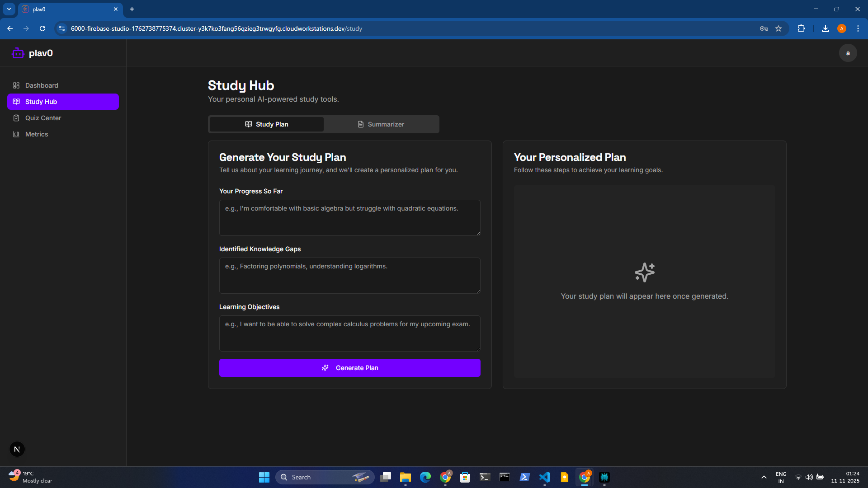Click into the Learning Objectives textarea
868x488 pixels.
point(349,333)
